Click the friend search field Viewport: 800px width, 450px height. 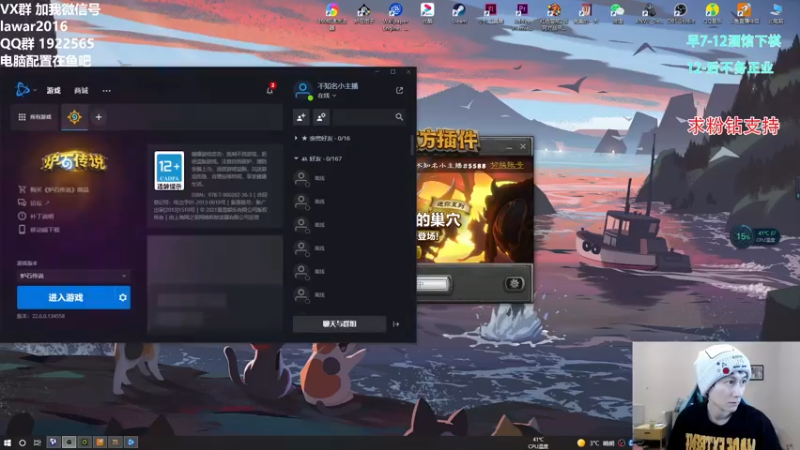point(369,117)
